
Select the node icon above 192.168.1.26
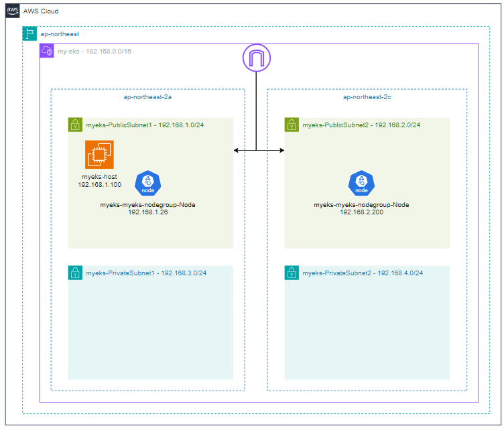148,183
